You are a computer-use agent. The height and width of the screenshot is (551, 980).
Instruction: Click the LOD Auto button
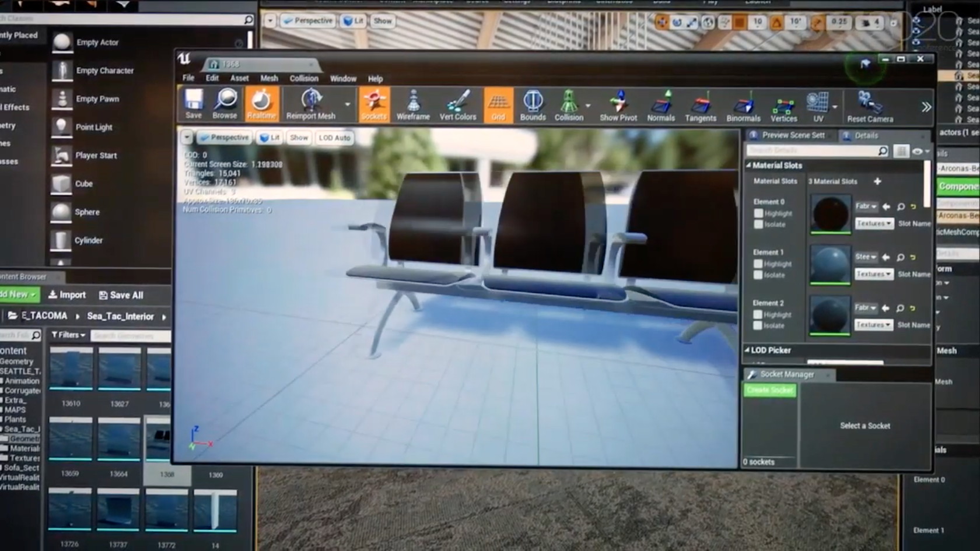pos(334,138)
